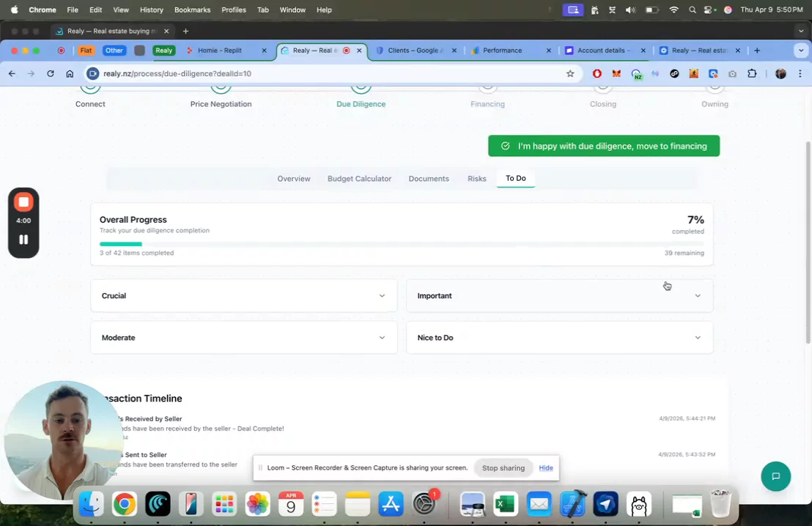The height and width of the screenshot is (526, 812).
Task: Click the Overall Progress bar
Action: [x=402, y=244]
